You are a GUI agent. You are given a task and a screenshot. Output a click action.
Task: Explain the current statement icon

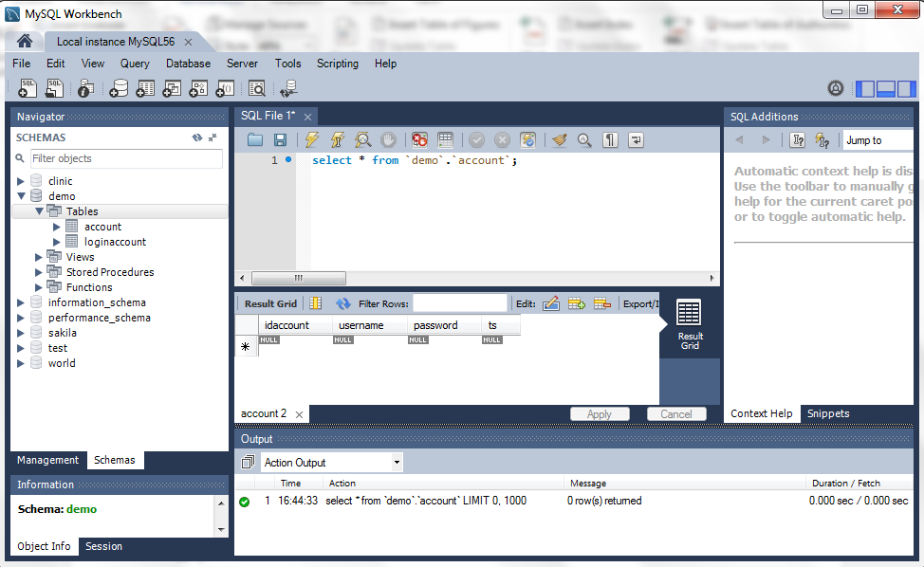[363, 140]
